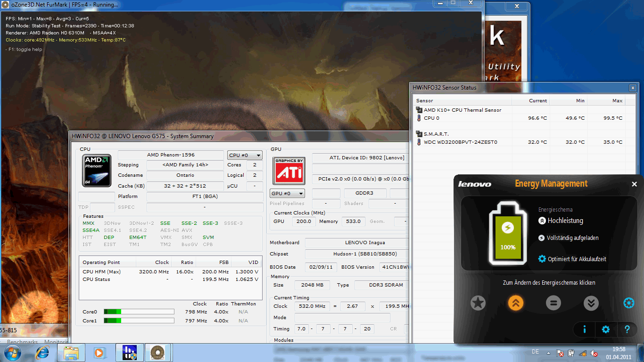
Task: Click the memory size 2048 MB field
Action: click(x=312, y=285)
